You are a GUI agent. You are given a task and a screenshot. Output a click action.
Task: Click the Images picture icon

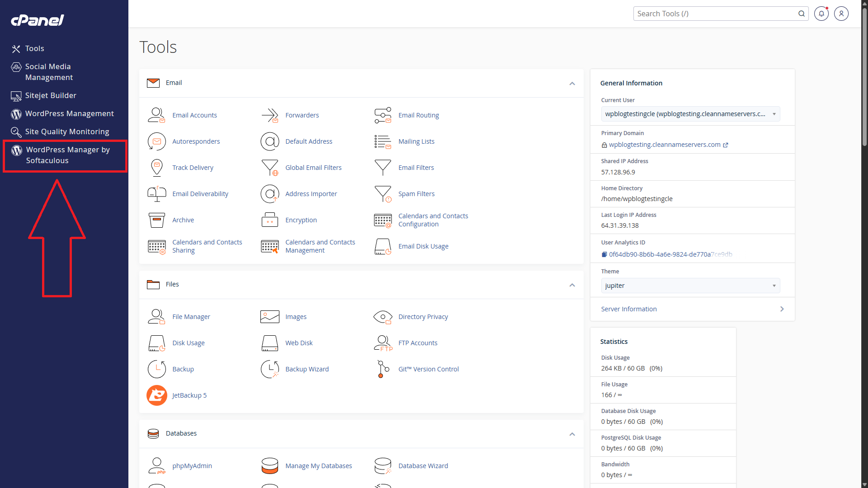click(269, 317)
